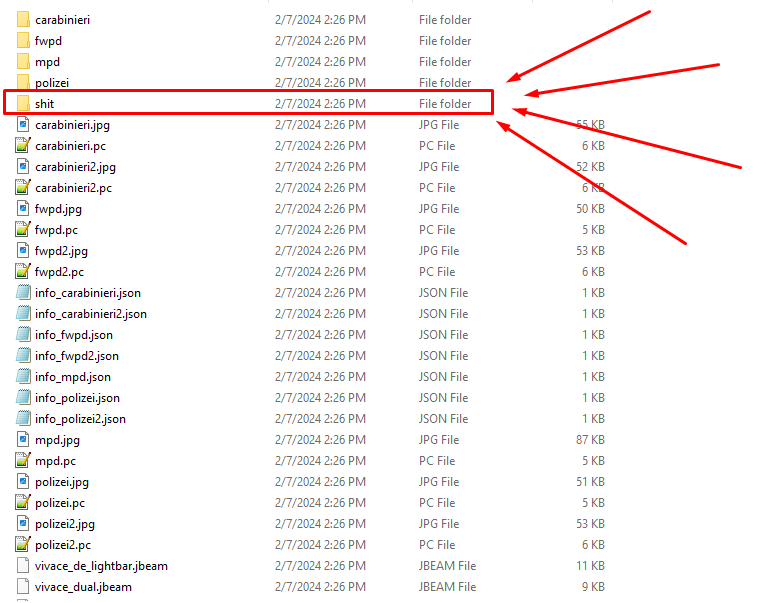Select the mpd folder name
776x603 pixels.
click(x=48, y=62)
